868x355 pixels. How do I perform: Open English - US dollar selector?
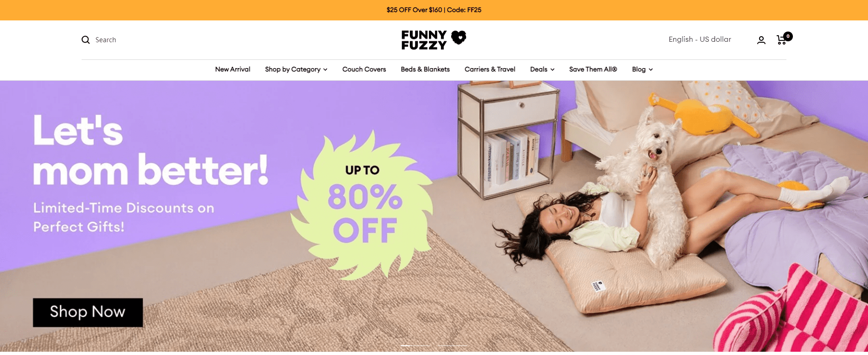click(x=700, y=39)
